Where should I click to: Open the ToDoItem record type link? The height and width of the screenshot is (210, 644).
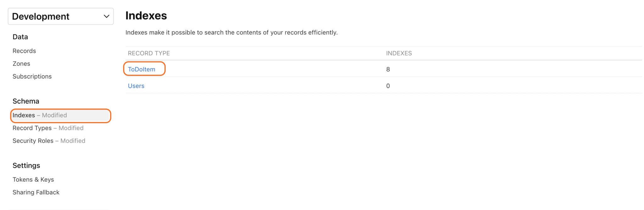142,69
